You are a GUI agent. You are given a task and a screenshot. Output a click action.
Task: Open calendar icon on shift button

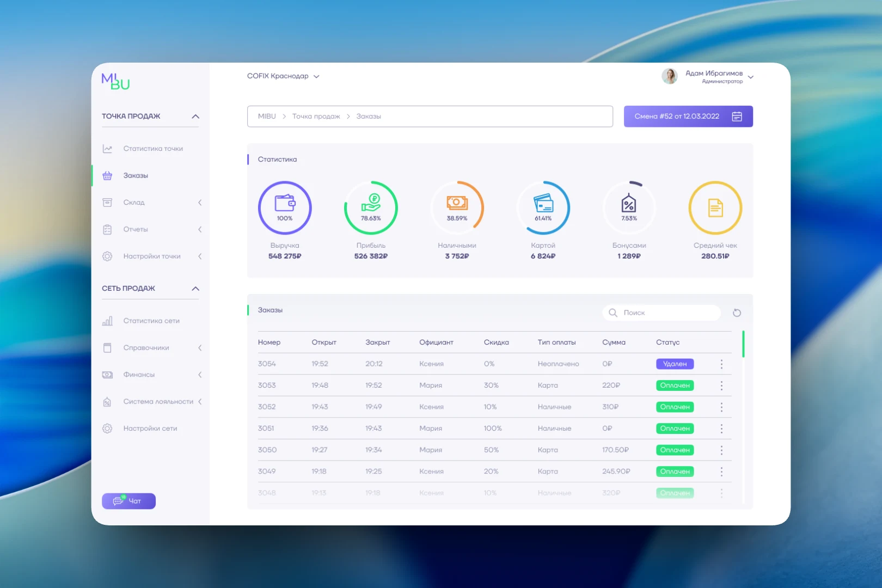(x=737, y=117)
